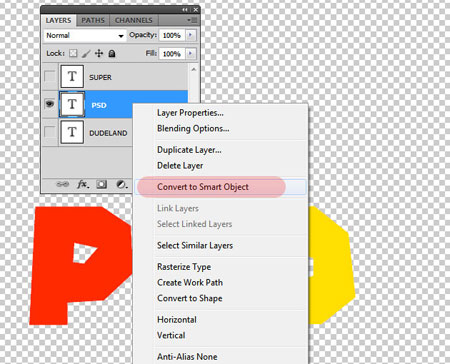Click the lock image pixels brush icon
This screenshot has width=450, height=364.
(86, 53)
